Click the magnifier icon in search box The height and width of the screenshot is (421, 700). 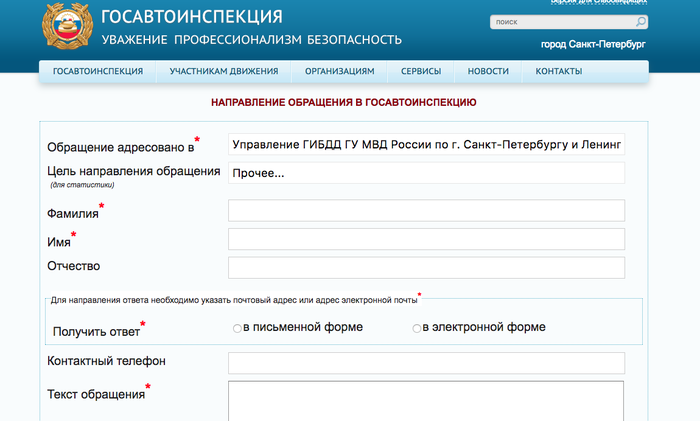(x=640, y=21)
